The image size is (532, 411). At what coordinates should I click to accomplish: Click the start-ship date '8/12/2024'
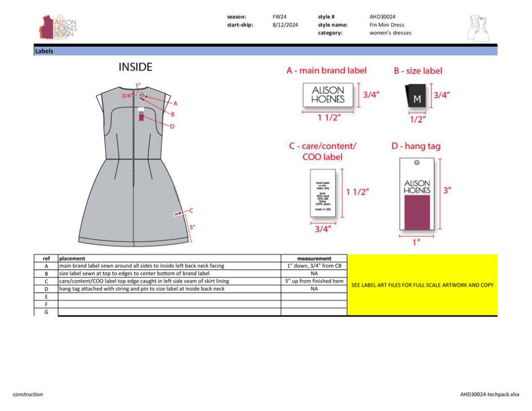pos(285,25)
